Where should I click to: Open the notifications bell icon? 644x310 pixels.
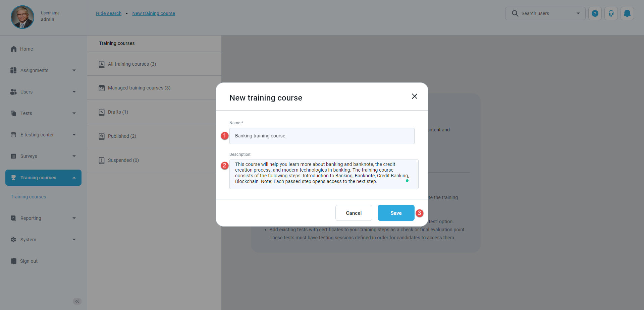[627, 13]
